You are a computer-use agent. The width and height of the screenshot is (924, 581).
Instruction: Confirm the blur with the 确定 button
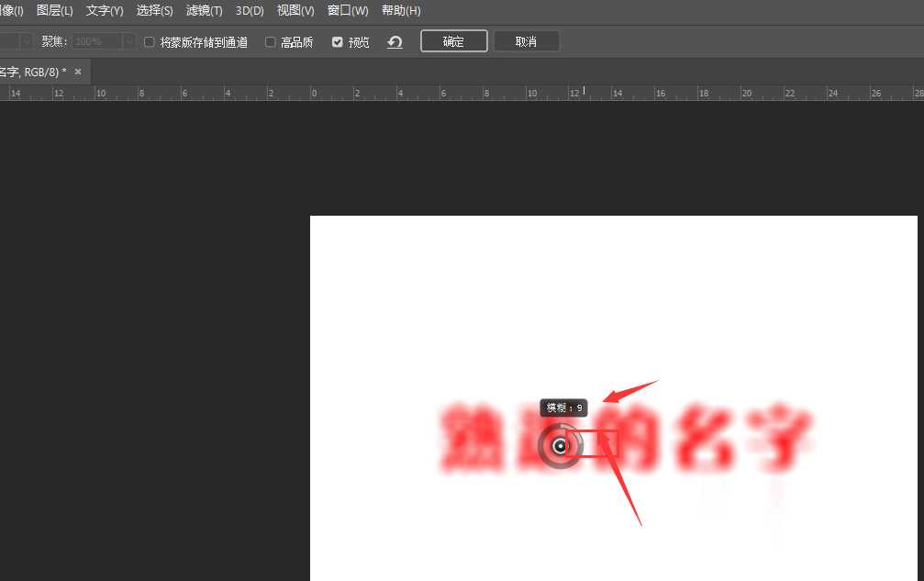pyautogui.click(x=453, y=41)
